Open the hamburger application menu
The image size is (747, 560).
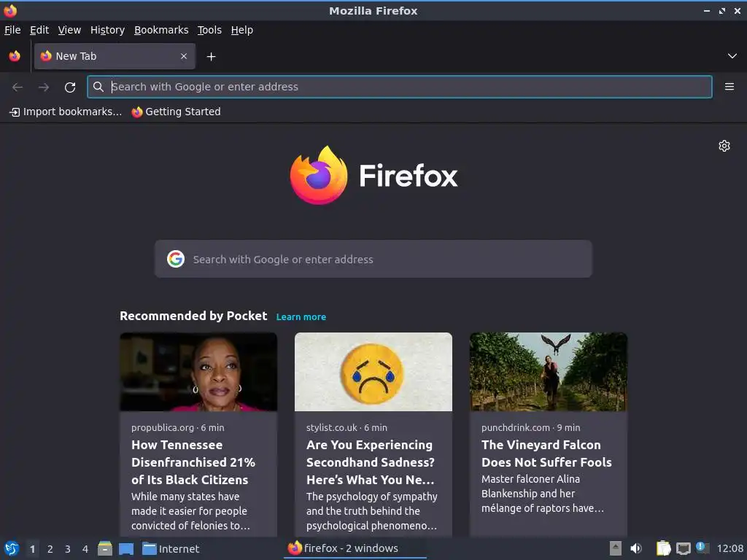coord(729,87)
